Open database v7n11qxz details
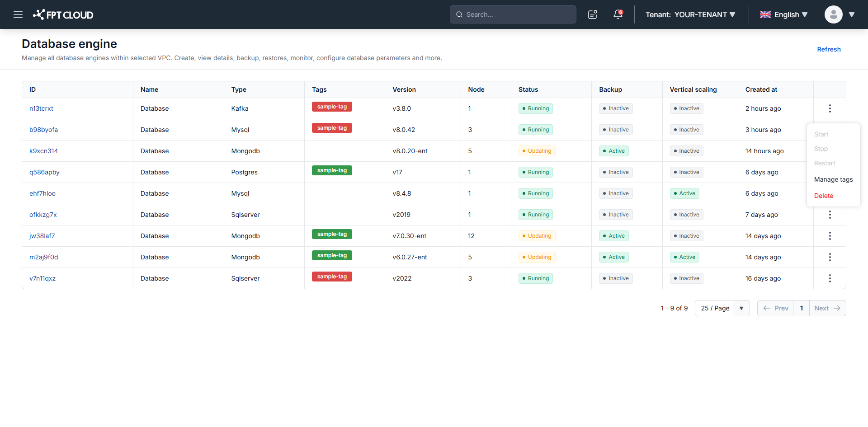868x427 pixels. (42, 278)
